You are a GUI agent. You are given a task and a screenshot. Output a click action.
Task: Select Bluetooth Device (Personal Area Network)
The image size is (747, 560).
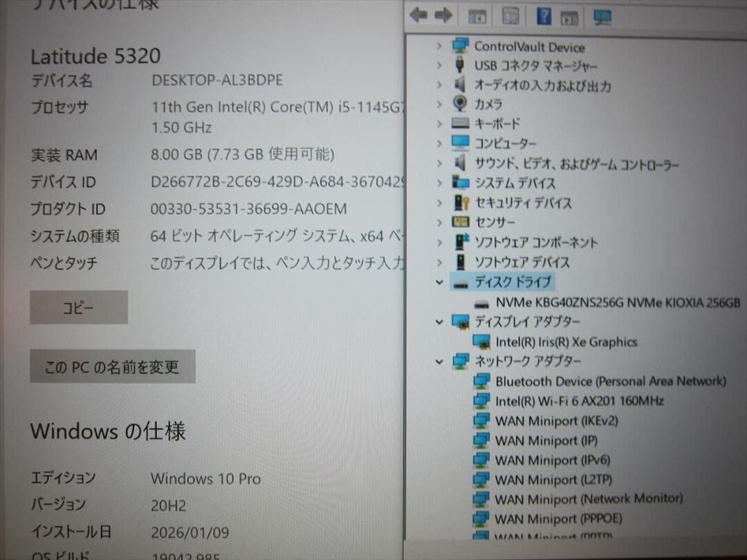pos(611,381)
